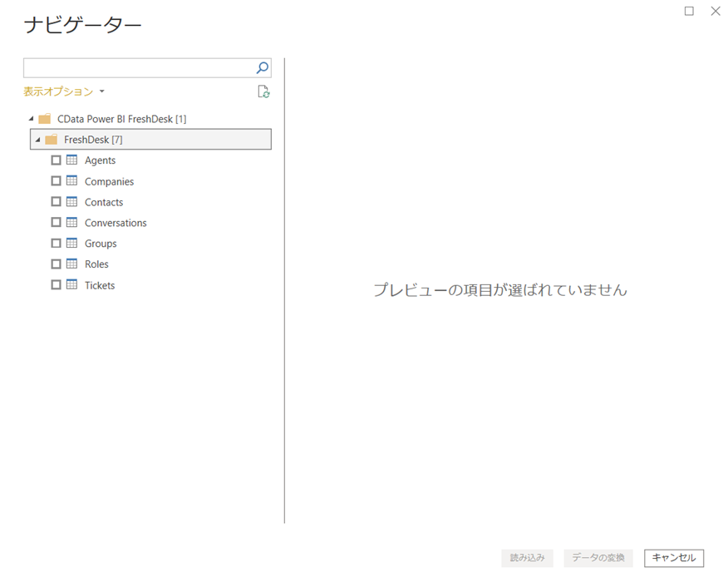Click the refresh preview icon

pos(263,91)
